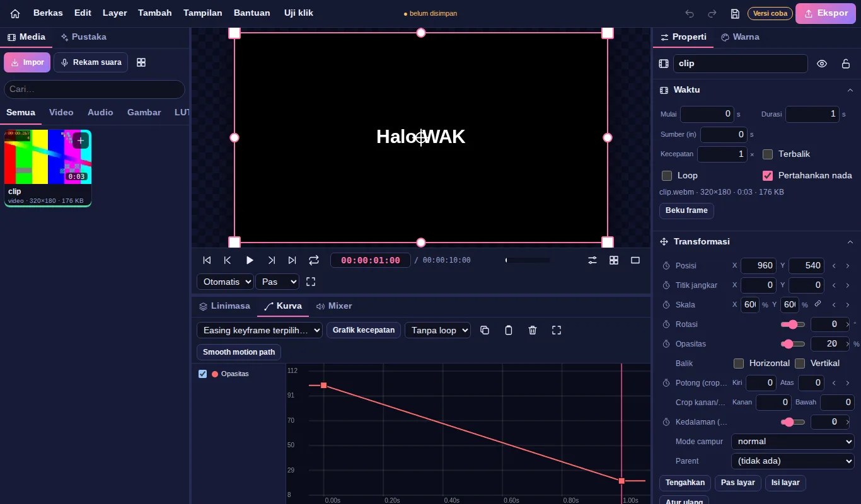Switch to the Linimasa tab
This screenshot has height=504, width=861.
[x=225, y=306]
